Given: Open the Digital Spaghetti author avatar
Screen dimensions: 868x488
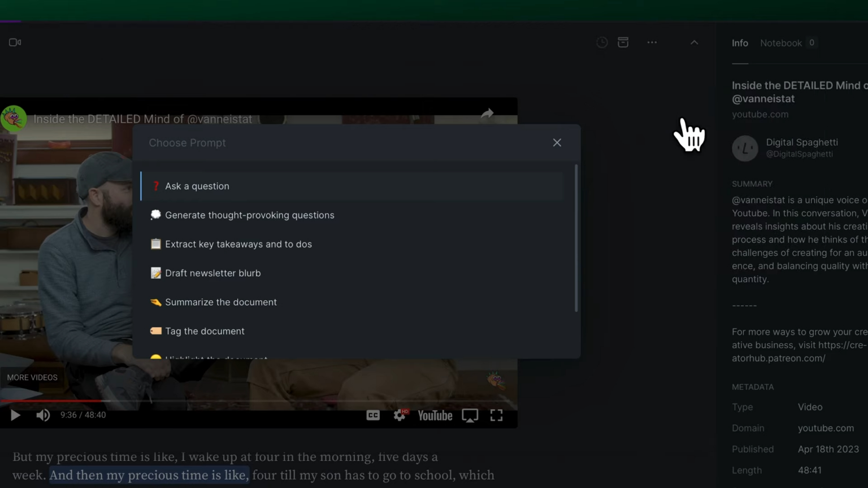Looking at the screenshot, I should click(745, 148).
